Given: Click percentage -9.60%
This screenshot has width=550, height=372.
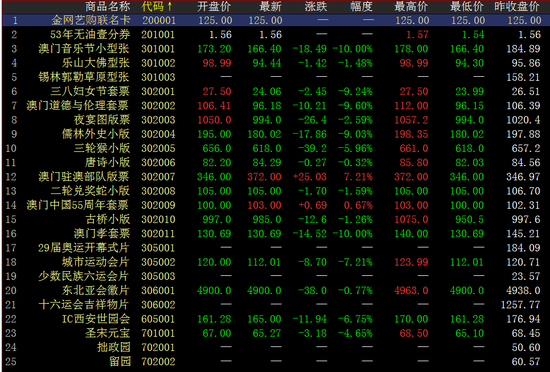Looking at the screenshot, I should 355,106.
